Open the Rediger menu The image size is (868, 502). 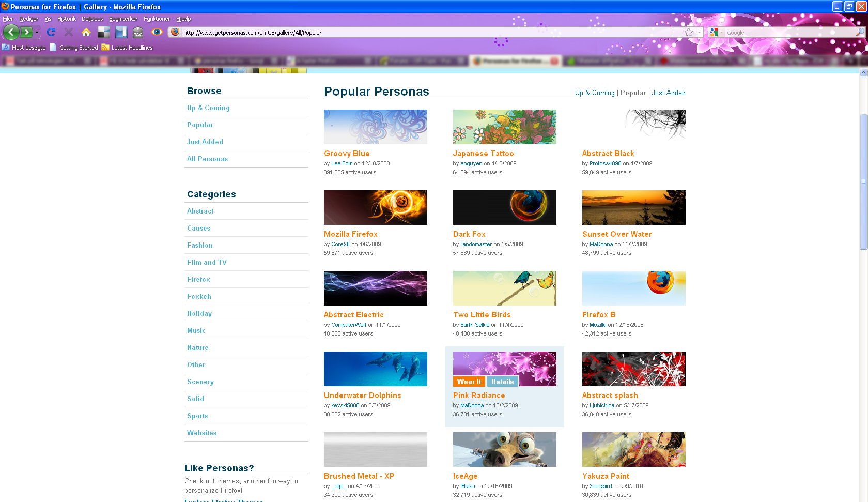28,19
